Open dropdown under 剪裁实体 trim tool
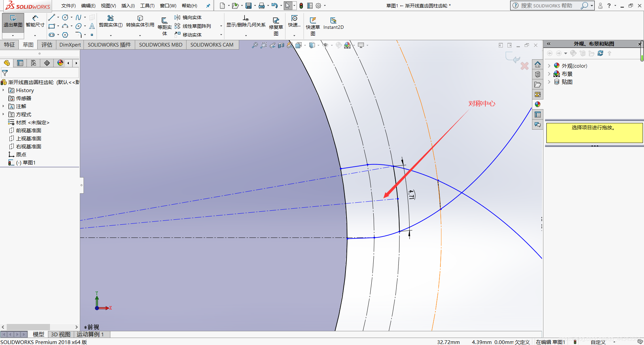644x345 pixels. (x=111, y=35)
